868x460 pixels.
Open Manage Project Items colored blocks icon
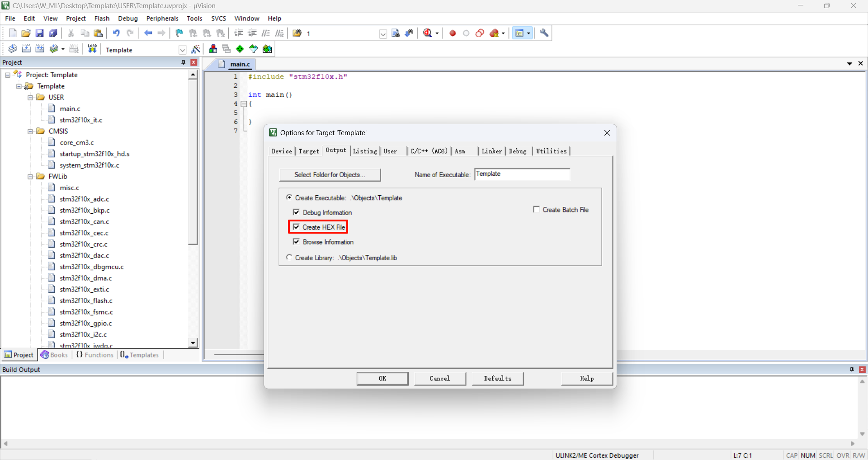(x=213, y=49)
